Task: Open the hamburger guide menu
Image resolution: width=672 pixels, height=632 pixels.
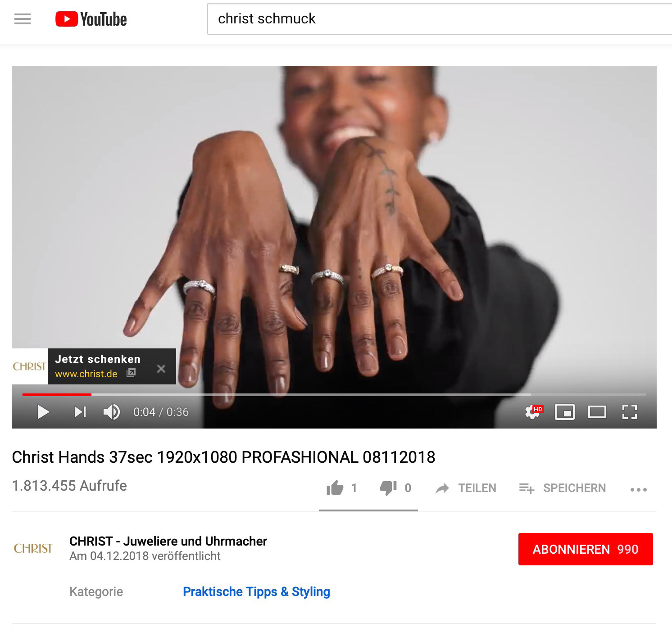Action: pyautogui.click(x=23, y=19)
